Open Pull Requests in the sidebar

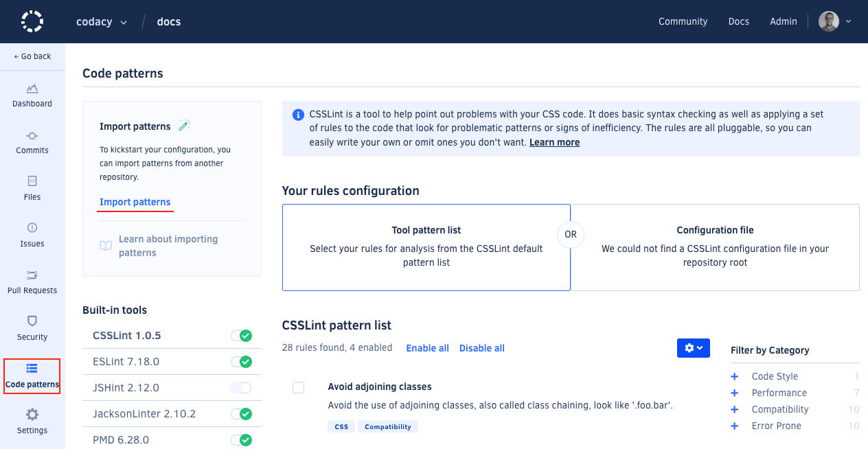tap(32, 282)
